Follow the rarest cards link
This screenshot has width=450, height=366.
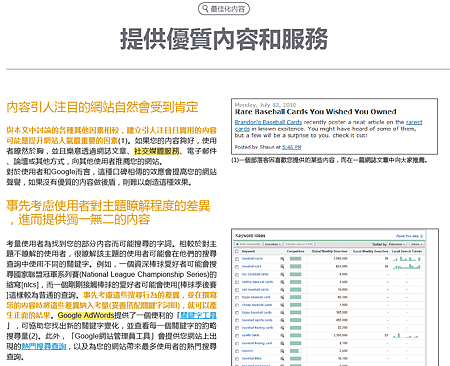tap(414, 122)
